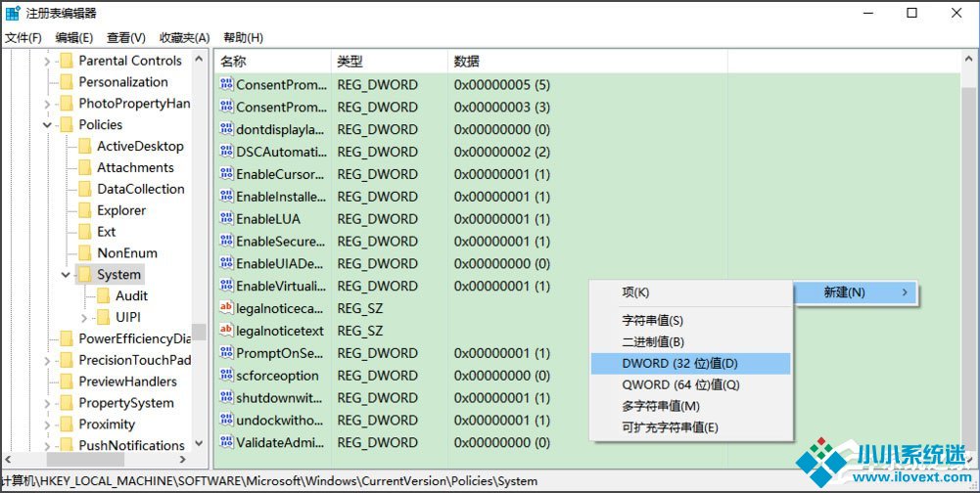This screenshot has height=493, width=980.
Task: Click the ValidateAdmi... value icon
Action: click(226, 442)
